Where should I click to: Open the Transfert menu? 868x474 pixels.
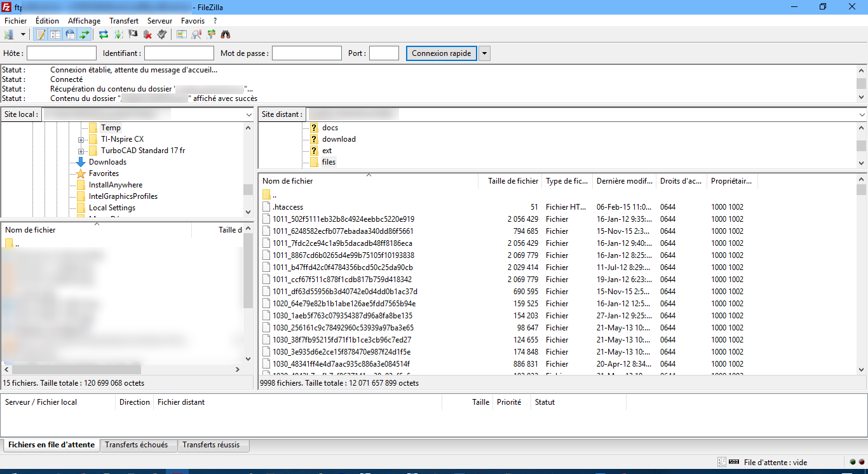click(x=123, y=21)
